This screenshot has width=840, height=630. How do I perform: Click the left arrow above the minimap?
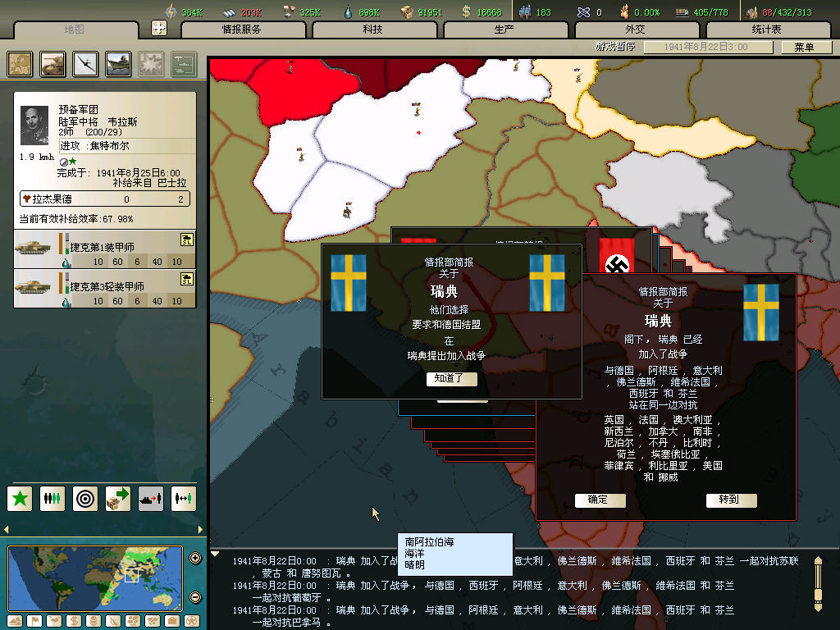coord(7,529)
